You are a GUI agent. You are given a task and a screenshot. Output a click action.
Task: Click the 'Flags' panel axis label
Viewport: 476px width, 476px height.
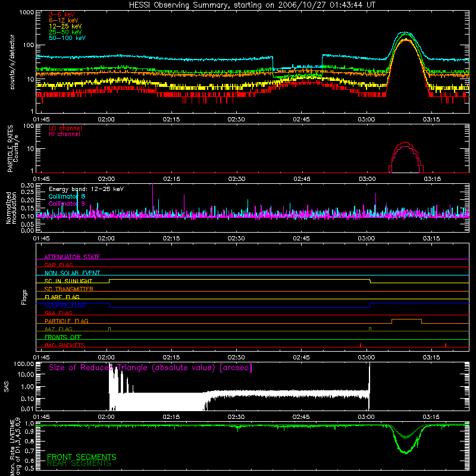click(x=24, y=297)
